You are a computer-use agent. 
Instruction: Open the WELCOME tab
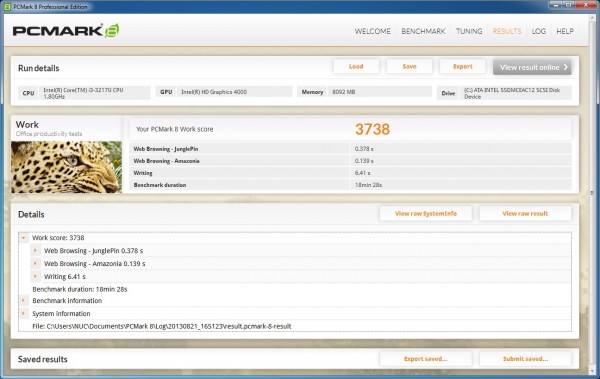pos(372,31)
